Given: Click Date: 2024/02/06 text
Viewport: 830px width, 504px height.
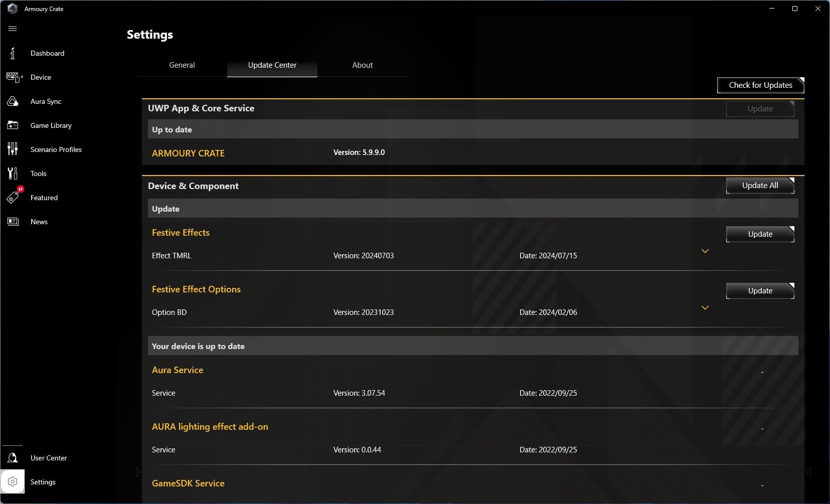Looking at the screenshot, I should [548, 312].
